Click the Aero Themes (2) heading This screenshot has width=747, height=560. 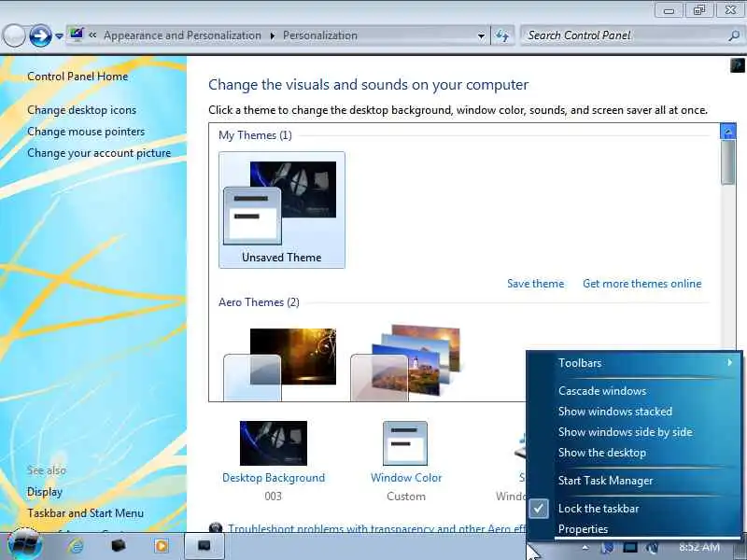259,302
